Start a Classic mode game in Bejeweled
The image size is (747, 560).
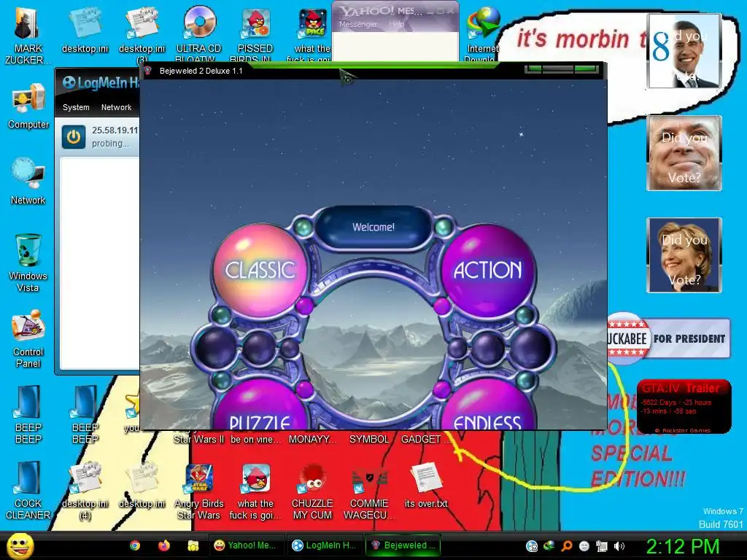click(260, 270)
